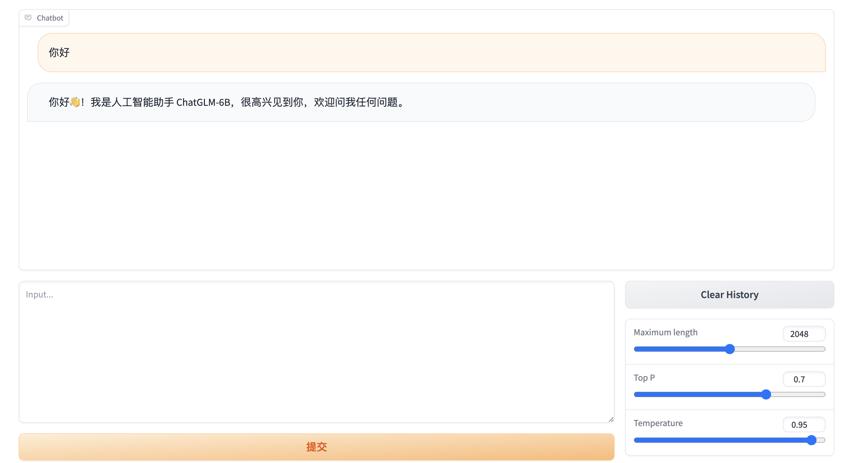868x463 pixels.
Task: Click the Maximum length label
Action: pos(665,332)
